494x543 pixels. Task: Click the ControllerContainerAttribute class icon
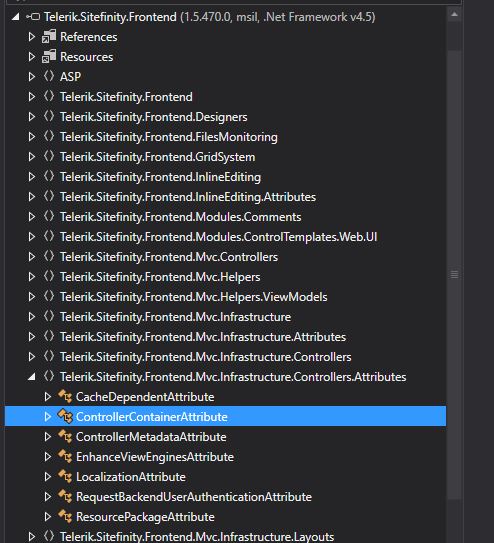pos(65,416)
